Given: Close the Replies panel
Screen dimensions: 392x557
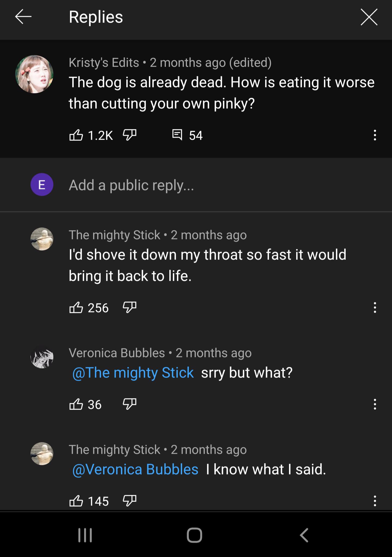Looking at the screenshot, I should [x=369, y=17].
